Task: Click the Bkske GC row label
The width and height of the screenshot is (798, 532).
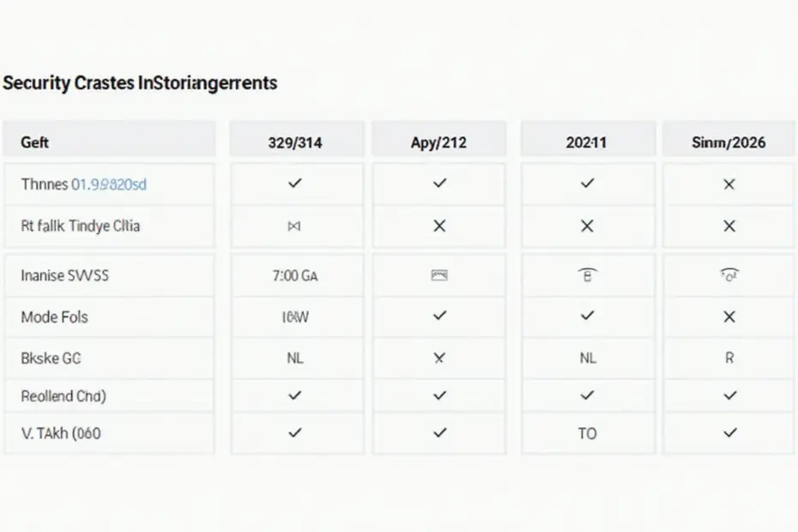Action: coord(51,359)
